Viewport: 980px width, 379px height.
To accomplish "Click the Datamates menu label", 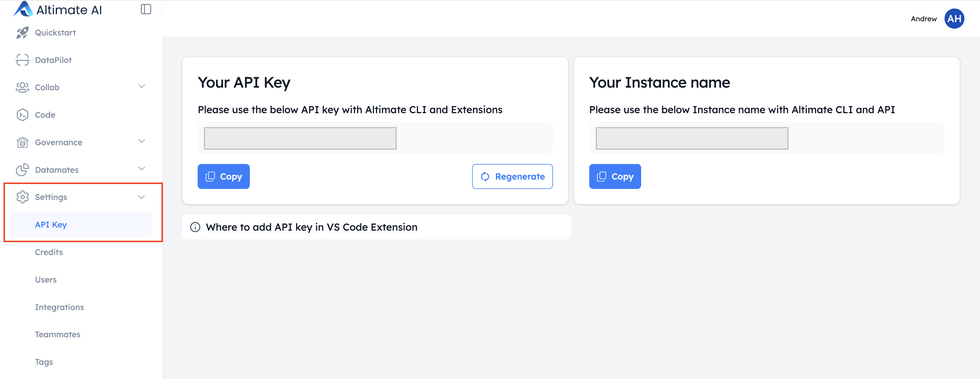I will click(57, 170).
